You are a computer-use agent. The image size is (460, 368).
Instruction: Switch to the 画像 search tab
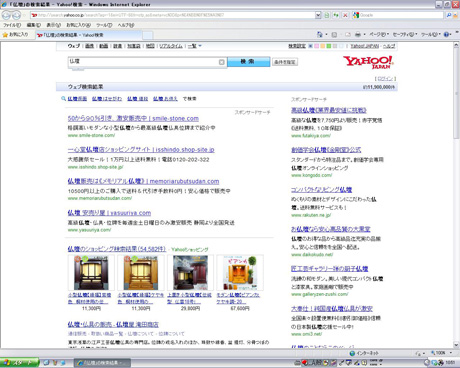(x=89, y=46)
